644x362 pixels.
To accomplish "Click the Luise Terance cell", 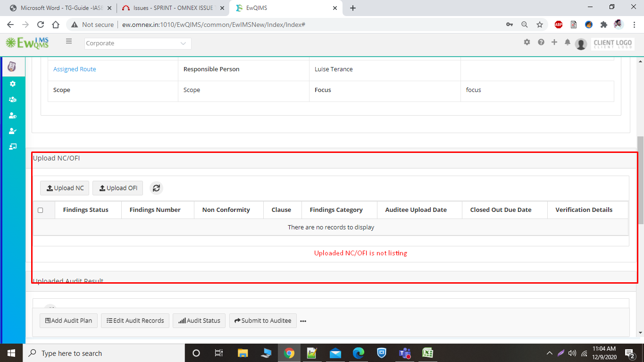I will point(385,69).
